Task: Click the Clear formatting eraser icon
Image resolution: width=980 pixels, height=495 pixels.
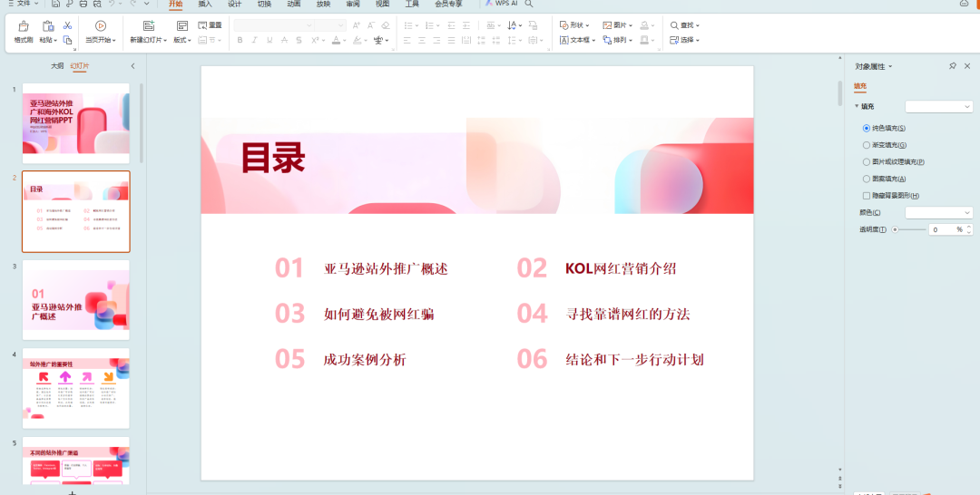Action: click(x=385, y=25)
